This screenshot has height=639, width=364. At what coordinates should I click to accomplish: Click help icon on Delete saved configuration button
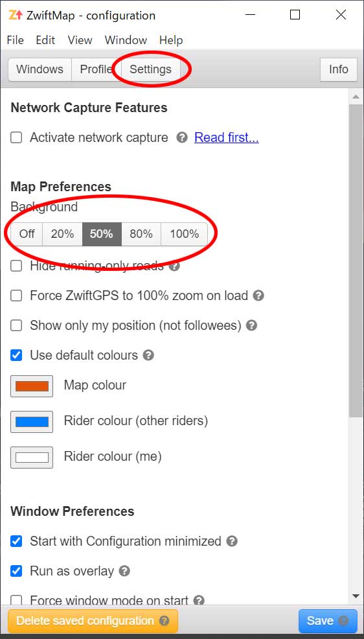coord(164,621)
